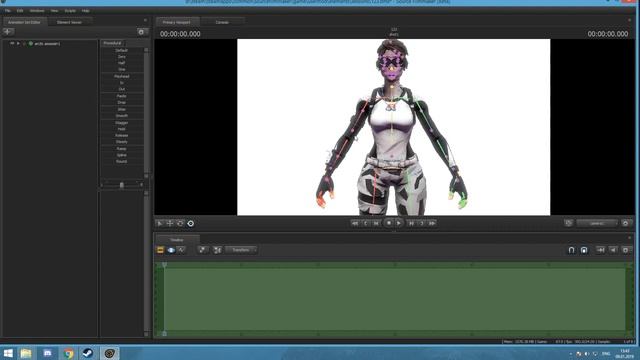Viewport: 640px width, 360px height.
Task: Switch timeline to Clip Editor mode
Action: click(x=160, y=250)
